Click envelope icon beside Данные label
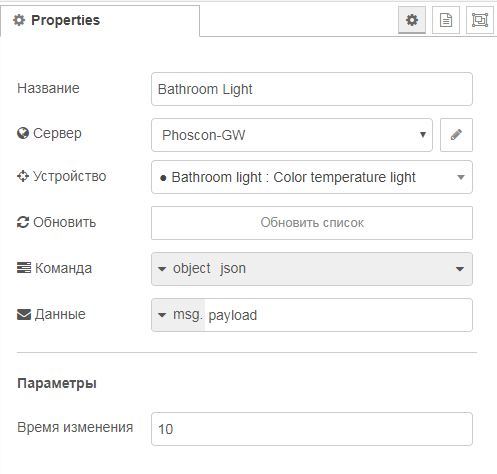497x474 pixels. click(24, 314)
